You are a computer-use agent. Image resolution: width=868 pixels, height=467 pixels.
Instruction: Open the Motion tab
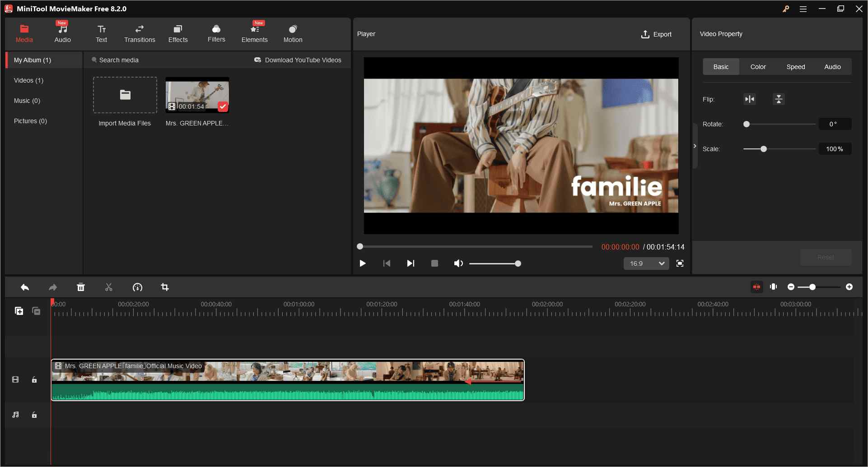[x=293, y=34]
